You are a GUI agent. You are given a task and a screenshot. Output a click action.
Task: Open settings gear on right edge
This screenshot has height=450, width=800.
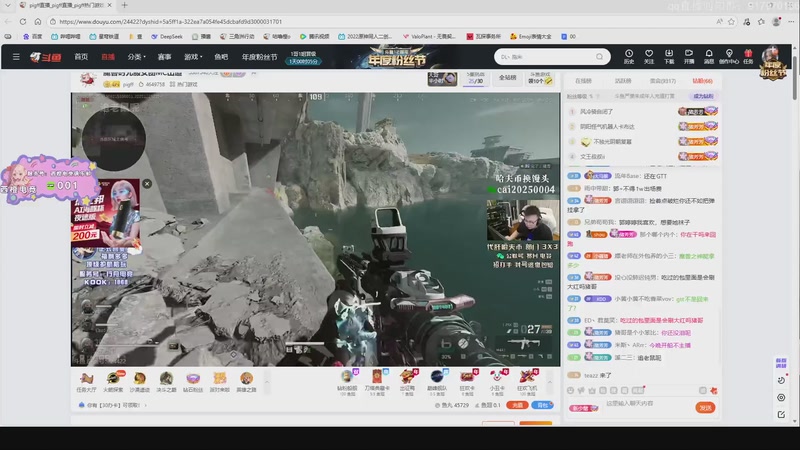tap(781, 397)
